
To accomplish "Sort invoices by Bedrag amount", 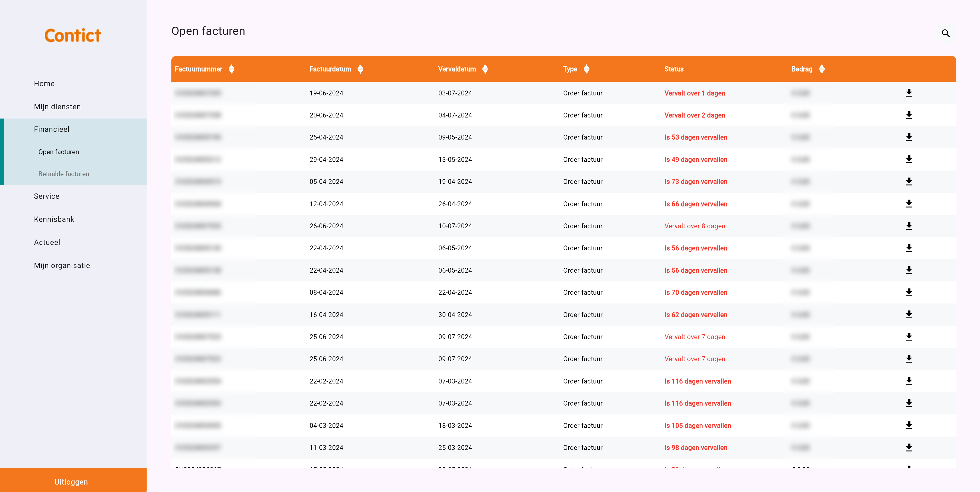I will (x=821, y=69).
